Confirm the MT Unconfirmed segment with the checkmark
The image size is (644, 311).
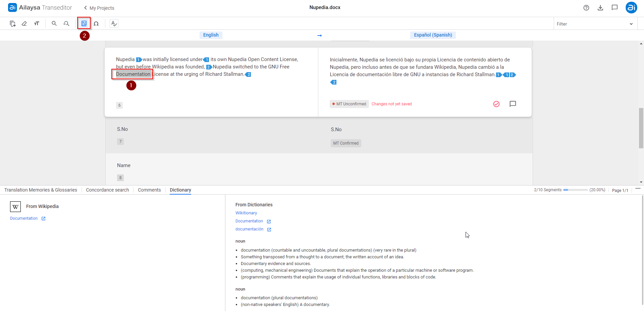(496, 104)
